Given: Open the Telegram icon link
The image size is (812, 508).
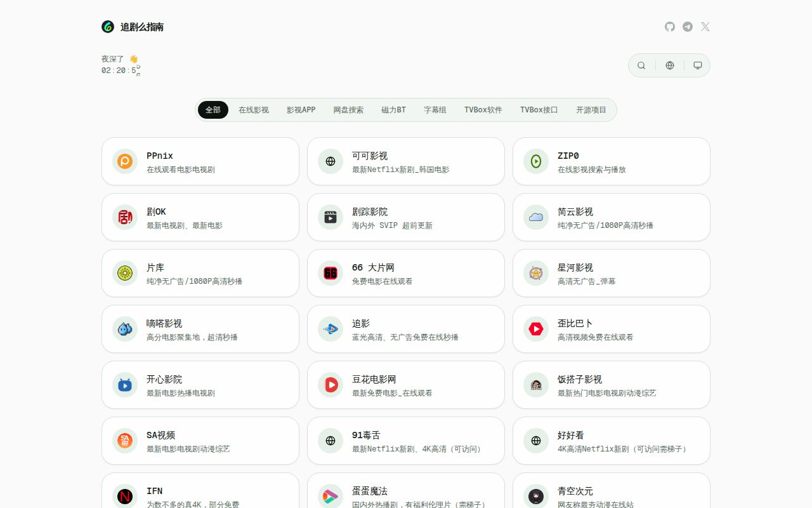Looking at the screenshot, I should point(688,27).
